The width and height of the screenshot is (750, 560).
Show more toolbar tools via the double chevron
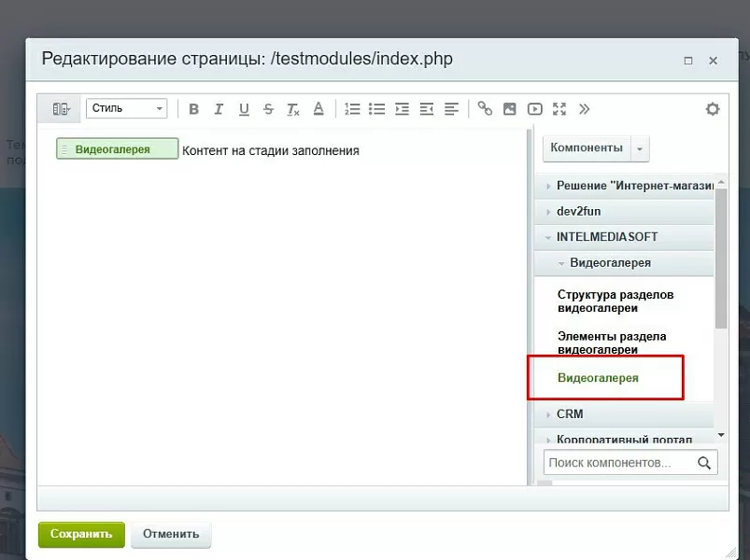point(584,109)
